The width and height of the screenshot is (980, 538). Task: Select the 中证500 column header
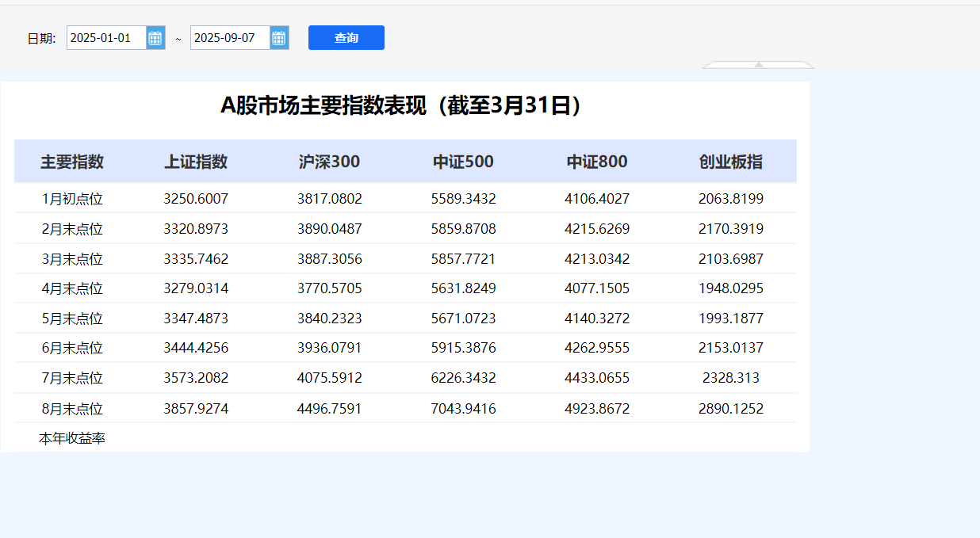463,162
